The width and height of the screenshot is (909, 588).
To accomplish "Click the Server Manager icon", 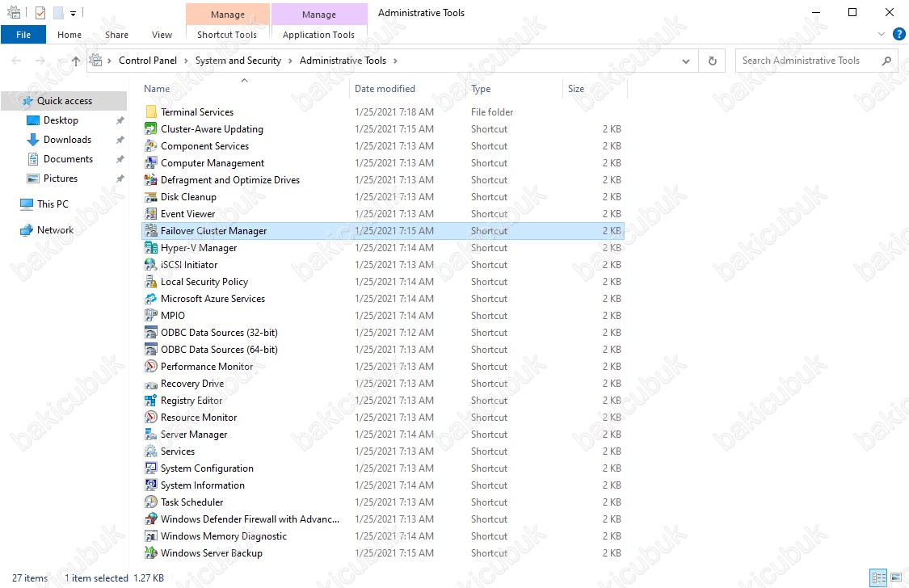I will tap(151, 435).
